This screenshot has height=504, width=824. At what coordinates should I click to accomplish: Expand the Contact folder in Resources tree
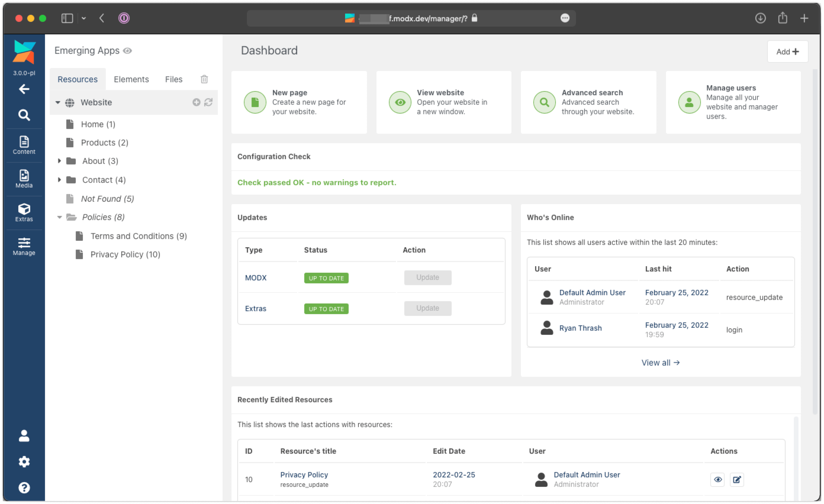click(x=59, y=179)
